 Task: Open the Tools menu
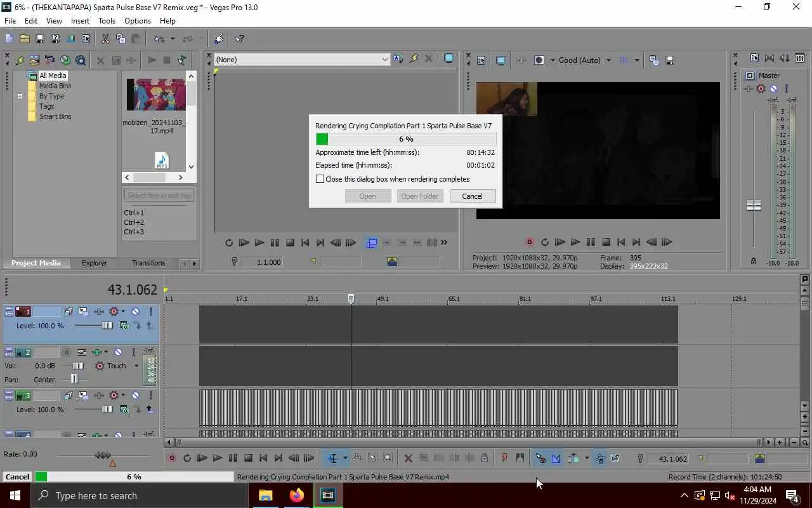(107, 21)
